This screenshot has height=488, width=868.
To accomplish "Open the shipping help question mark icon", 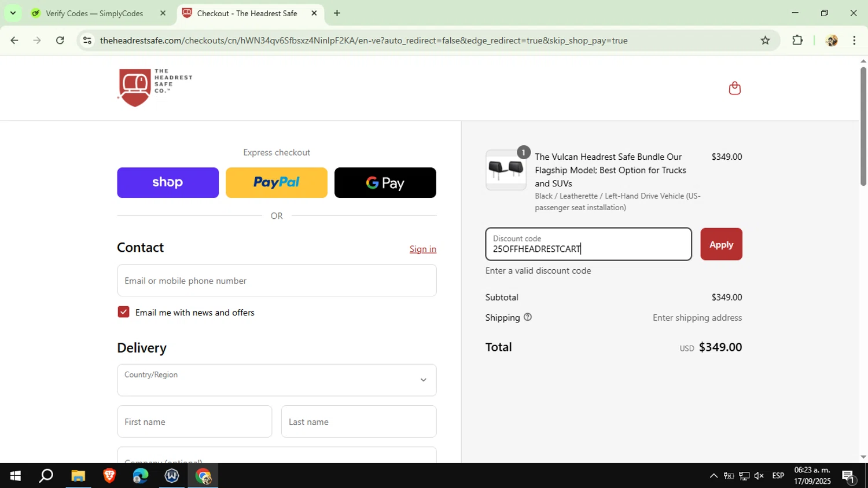I will click(528, 317).
